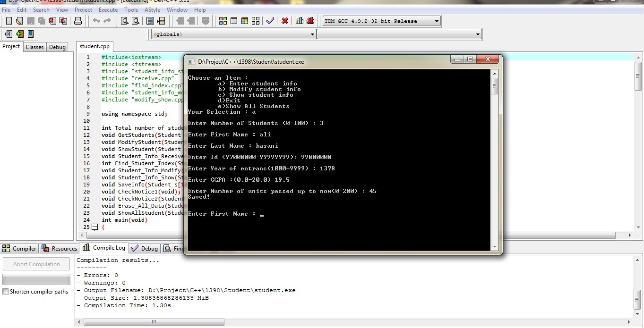Click the New file toolbar icon
The width and height of the screenshot is (644, 328).
point(9,21)
